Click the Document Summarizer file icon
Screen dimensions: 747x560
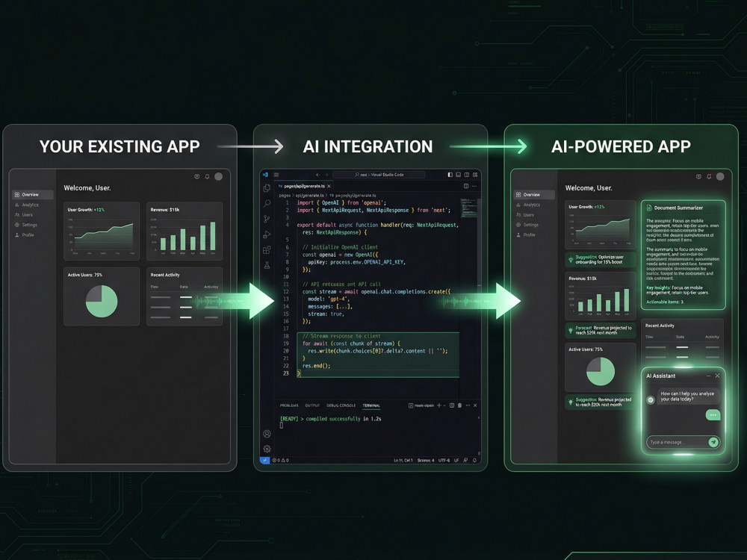pyautogui.click(x=649, y=208)
